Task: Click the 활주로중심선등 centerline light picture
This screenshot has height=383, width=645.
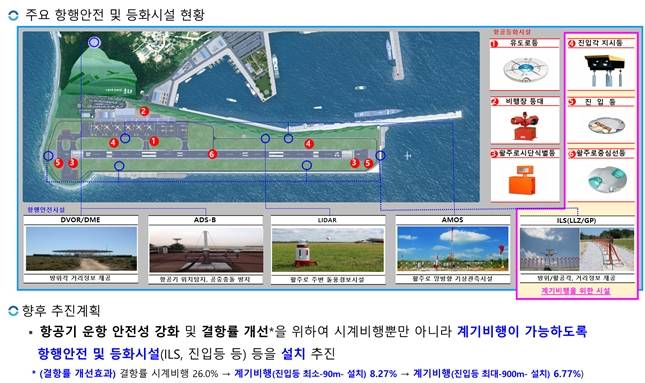Action: point(607,179)
